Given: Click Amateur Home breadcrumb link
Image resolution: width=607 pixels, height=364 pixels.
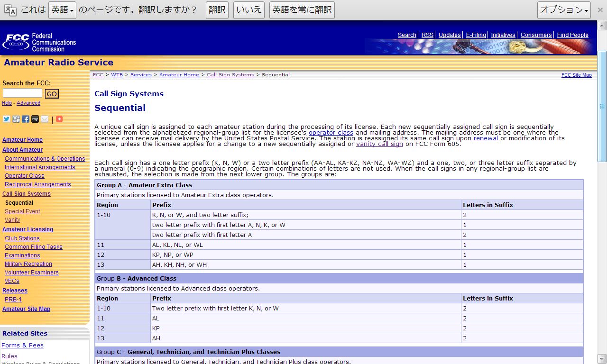Looking at the screenshot, I should (x=179, y=75).
